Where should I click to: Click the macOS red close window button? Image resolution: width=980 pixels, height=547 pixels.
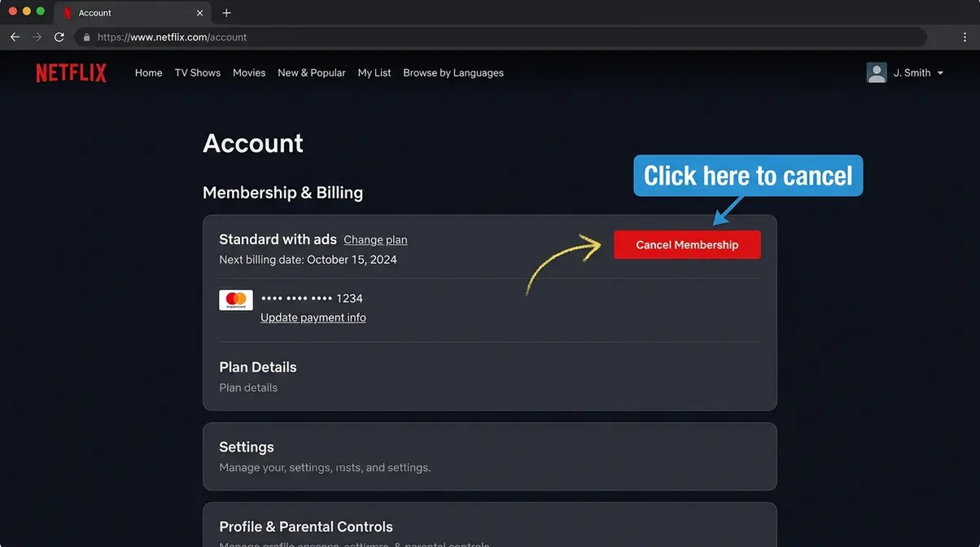tap(13, 11)
